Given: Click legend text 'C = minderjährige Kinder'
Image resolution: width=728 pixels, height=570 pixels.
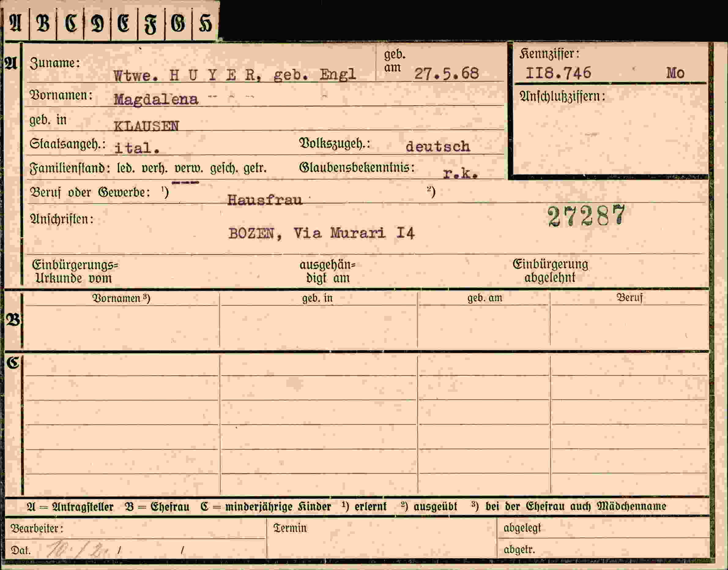Looking at the screenshot, I should coord(266,507).
